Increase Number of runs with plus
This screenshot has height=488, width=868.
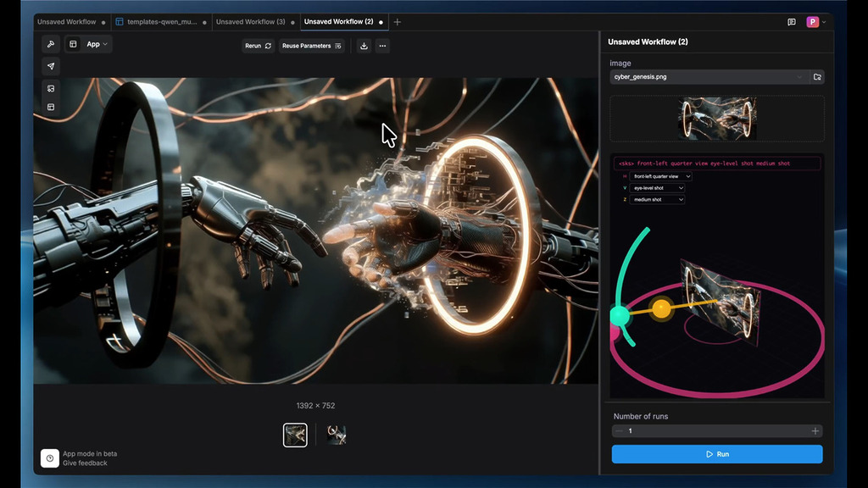coord(815,431)
